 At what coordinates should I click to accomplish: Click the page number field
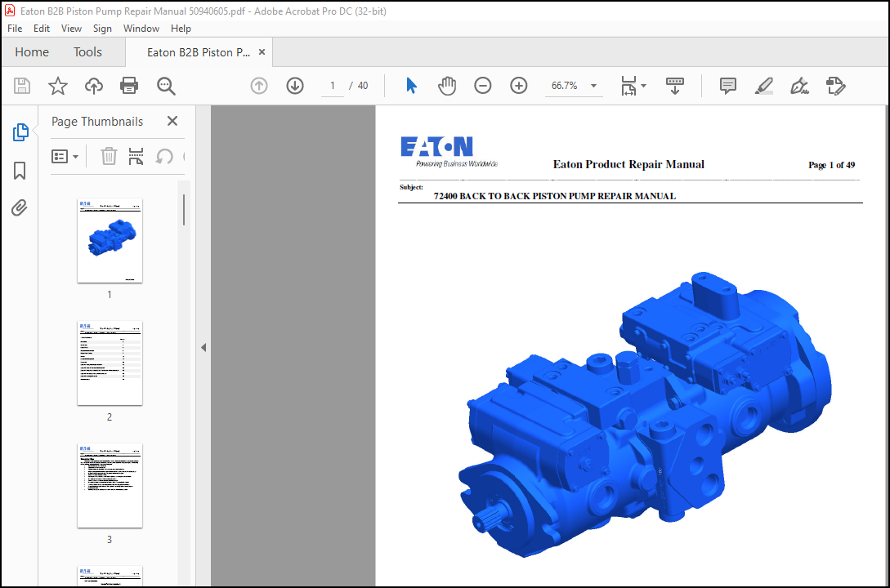[x=333, y=86]
